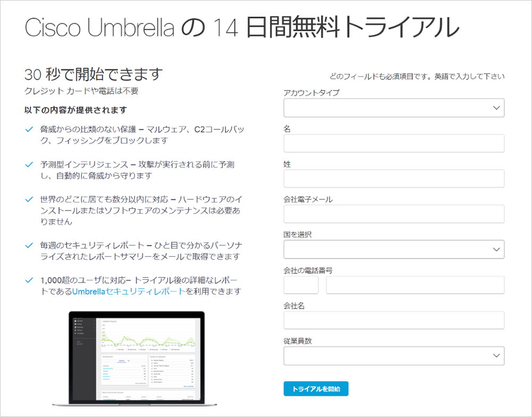Click the 会社の電話番号 label
This screenshot has width=532, height=417.
click(x=308, y=270)
